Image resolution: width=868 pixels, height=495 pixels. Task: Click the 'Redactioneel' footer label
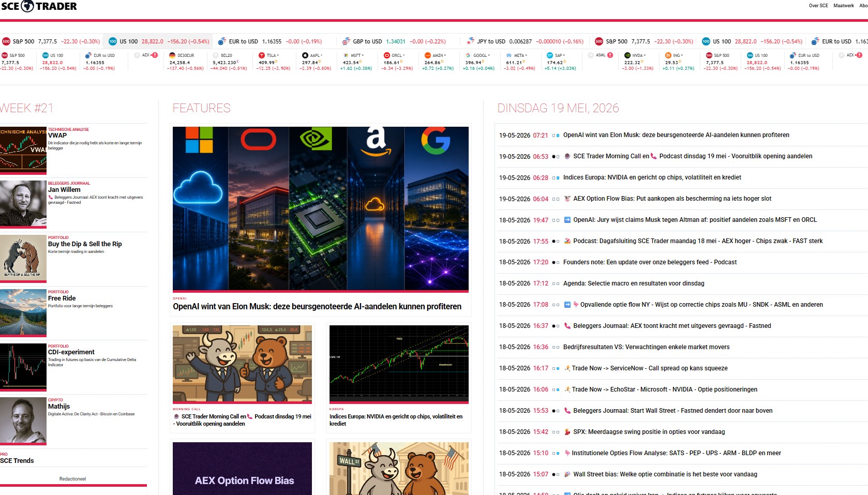click(x=72, y=479)
